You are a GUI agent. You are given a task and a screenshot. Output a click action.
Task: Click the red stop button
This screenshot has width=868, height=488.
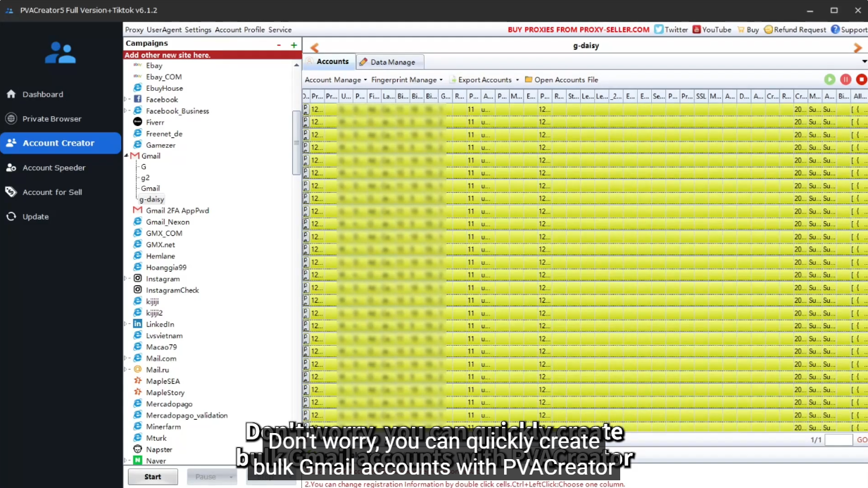861,80
